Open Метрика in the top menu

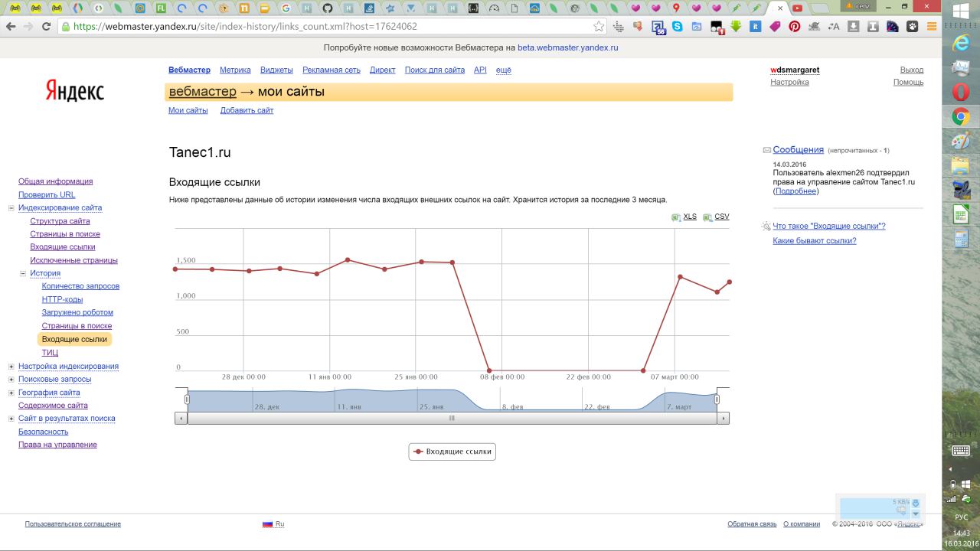235,70
